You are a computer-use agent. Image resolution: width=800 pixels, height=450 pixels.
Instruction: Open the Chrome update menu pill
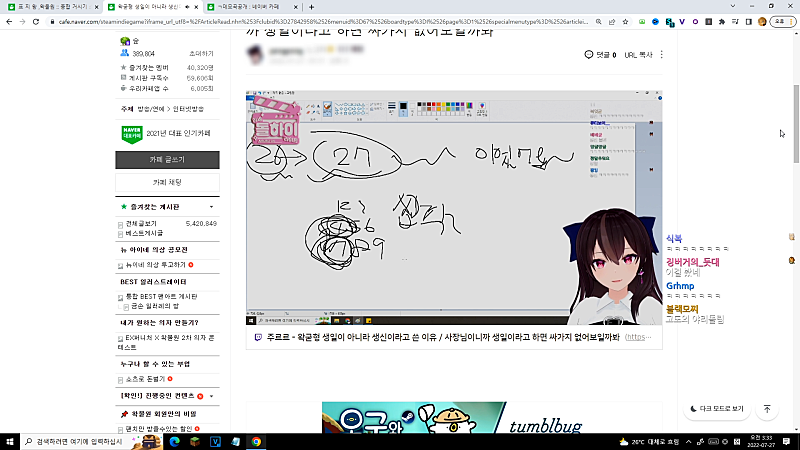click(783, 21)
